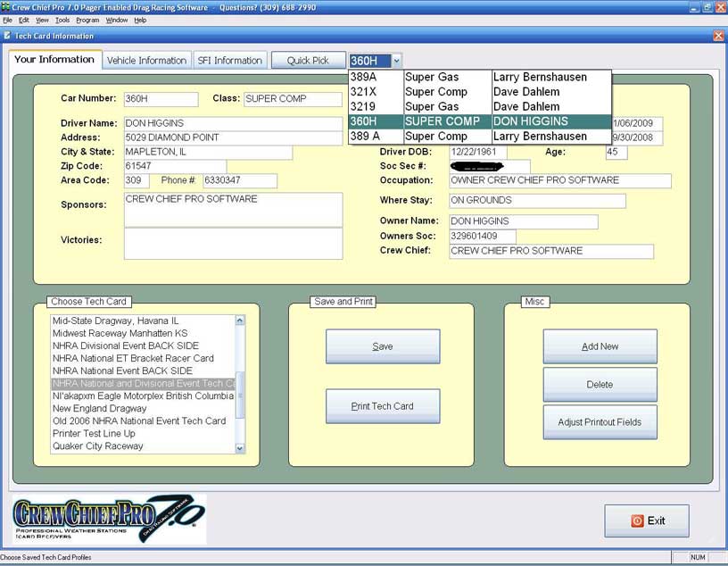Click the tech card list scroll down arrow

tap(240, 448)
